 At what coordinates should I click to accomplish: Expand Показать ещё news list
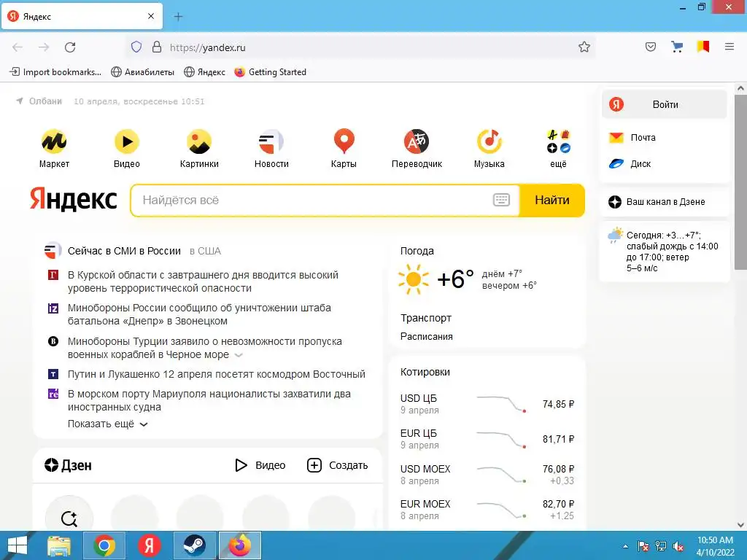pyautogui.click(x=108, y=424)
